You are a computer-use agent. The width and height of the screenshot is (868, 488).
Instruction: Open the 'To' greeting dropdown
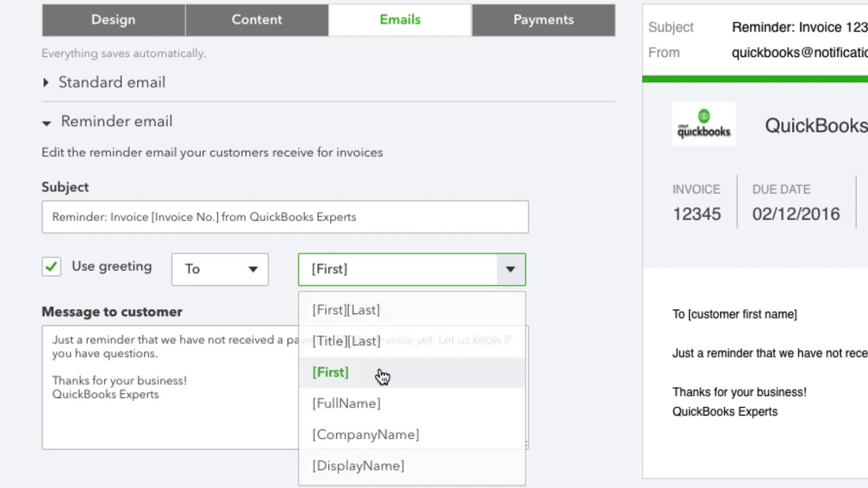(220, 269)
